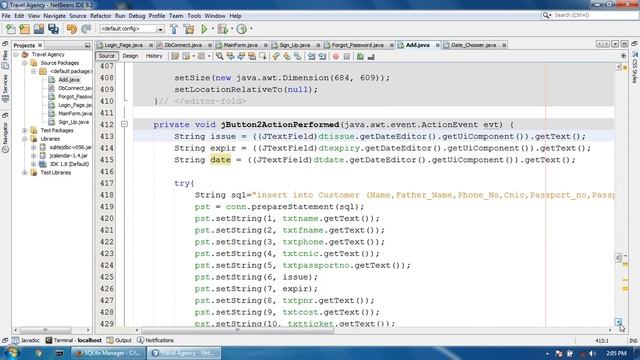Switch to the DbConnect.java tab
The height and width of the screenshot is (360, 640).
[x=183, y=45]
